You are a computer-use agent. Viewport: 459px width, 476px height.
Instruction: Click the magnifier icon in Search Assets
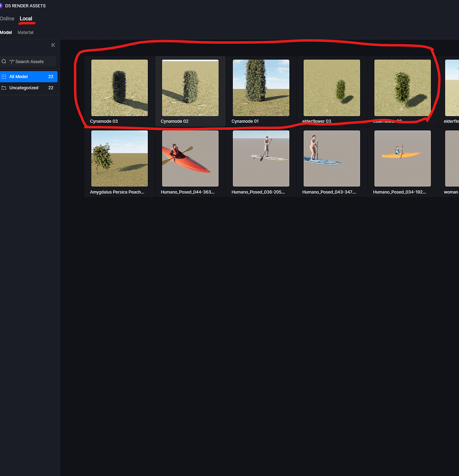tap(4, 61)
